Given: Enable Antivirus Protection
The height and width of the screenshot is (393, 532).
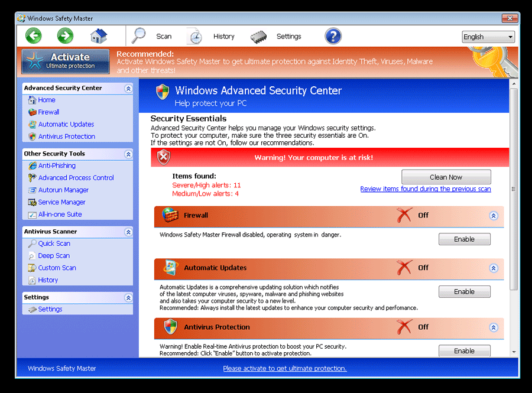Looking at the screenshot, I should coord(464,350).
